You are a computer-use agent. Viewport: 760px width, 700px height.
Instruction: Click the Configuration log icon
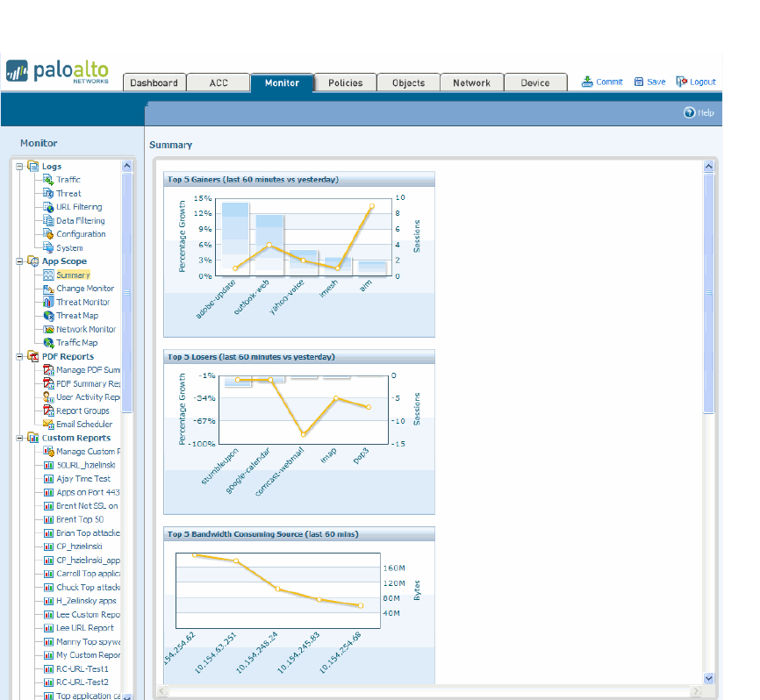[48, 234]
